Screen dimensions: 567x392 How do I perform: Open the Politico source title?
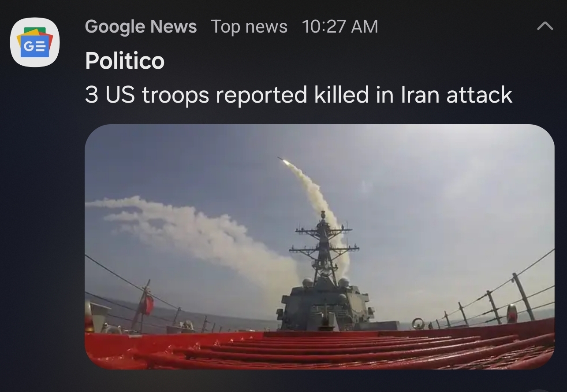125,60
